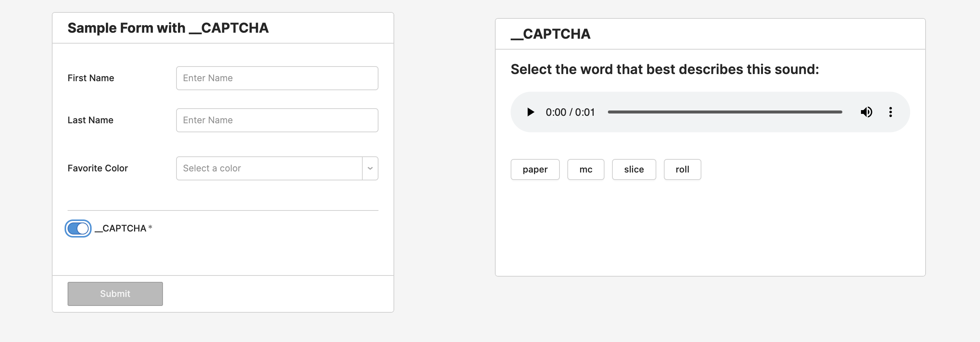This screenshot has width=980, height=342.
Task: Open audio player more options menu
Action: click(x=890, y=112)
